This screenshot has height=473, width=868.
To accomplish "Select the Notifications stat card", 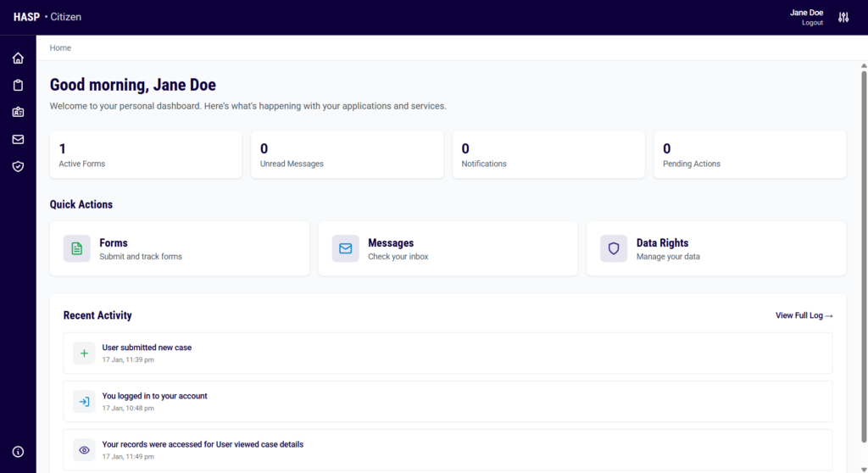I will (x=548, y=154).
